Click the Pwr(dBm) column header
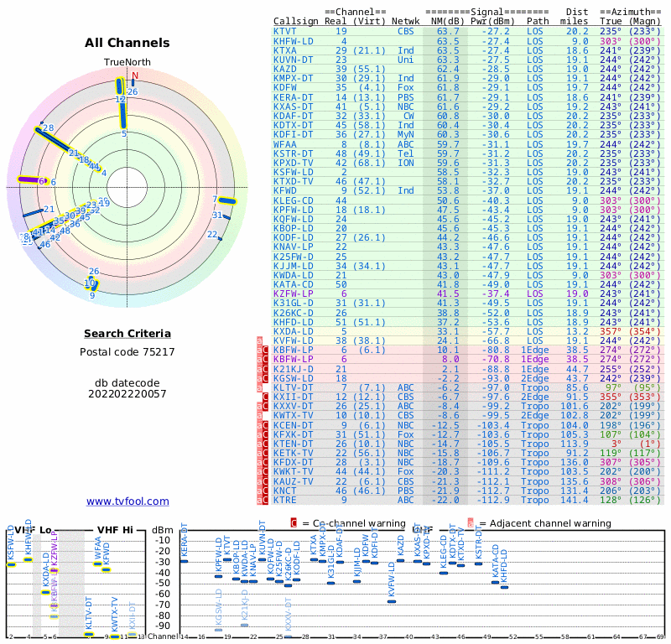The height and width of the screenshot is (644, 671). [x=492, y=22]
